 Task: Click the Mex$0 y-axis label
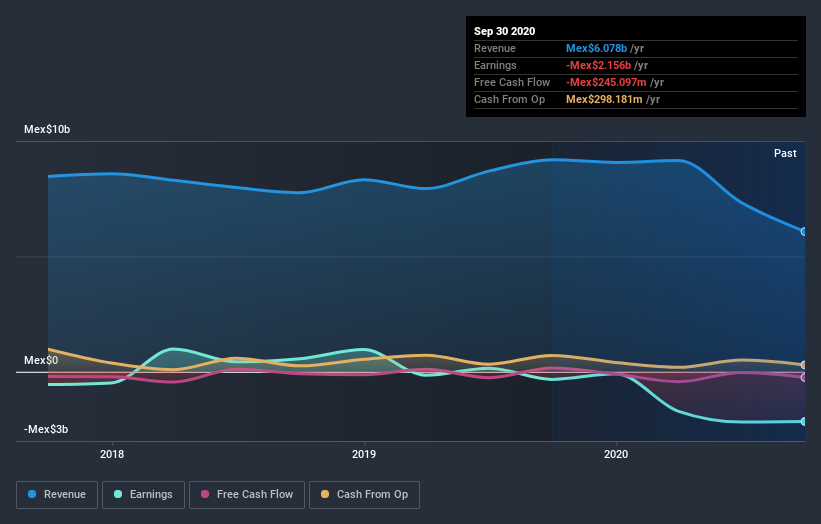tap(41, 360)
